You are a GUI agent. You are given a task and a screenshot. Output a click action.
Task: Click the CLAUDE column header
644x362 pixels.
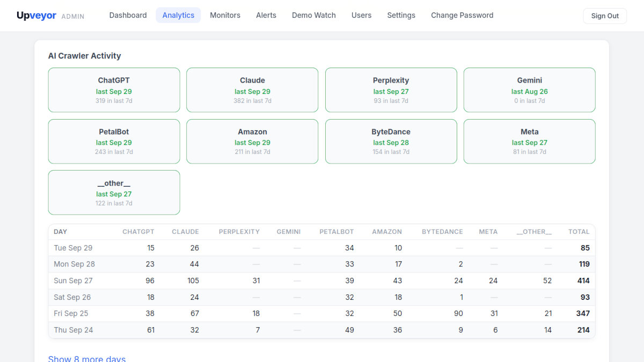coord(185,232)
